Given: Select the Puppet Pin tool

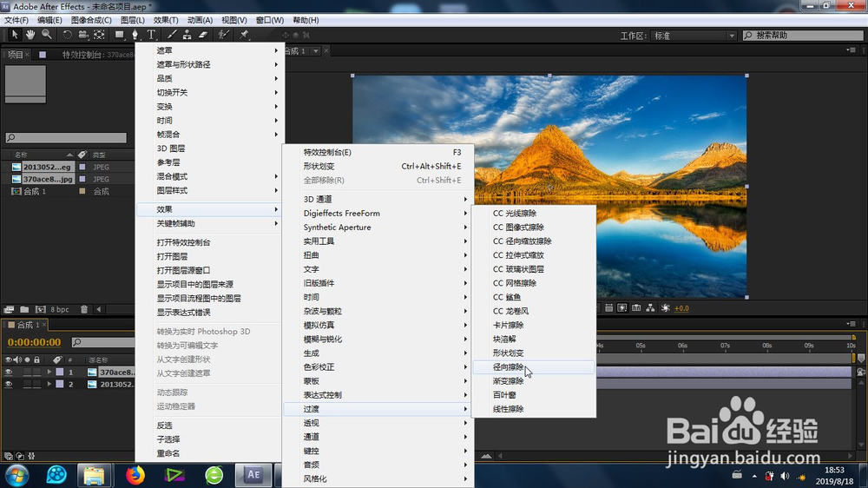Looking at the screenshot, I should [x=244, y=35].
